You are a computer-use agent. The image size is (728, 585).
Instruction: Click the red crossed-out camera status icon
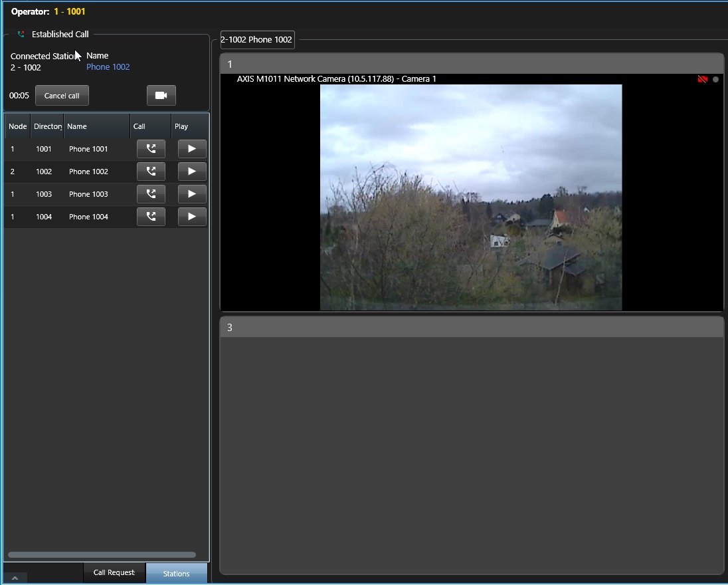pos(702,80)
